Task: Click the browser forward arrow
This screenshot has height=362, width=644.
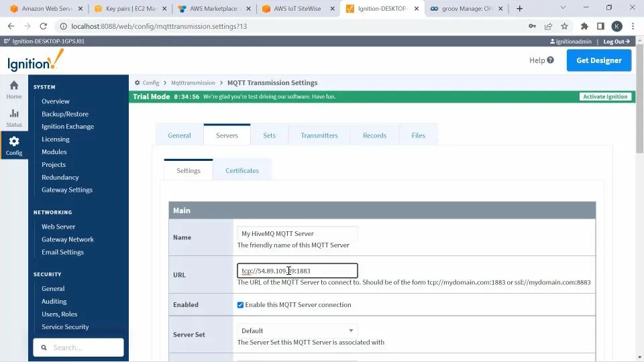Action: coord(27,26)
